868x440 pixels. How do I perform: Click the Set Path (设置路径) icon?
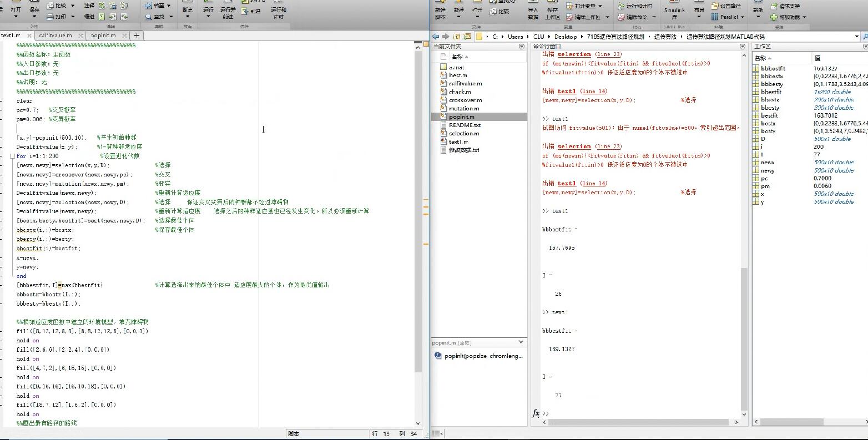pos(715,6)
